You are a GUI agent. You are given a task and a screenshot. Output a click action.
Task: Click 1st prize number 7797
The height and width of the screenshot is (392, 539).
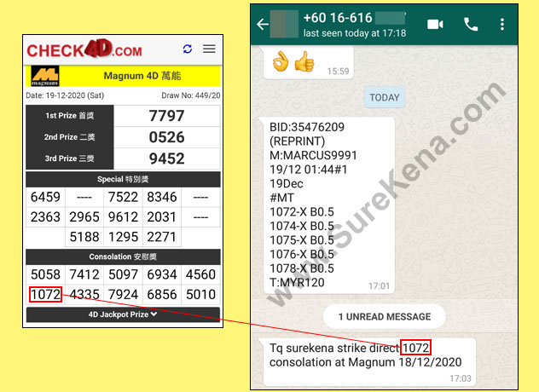click(166, 116)
